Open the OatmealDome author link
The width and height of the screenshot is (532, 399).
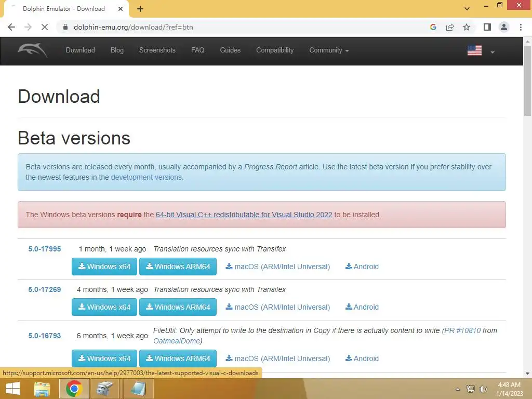point(177,341)
